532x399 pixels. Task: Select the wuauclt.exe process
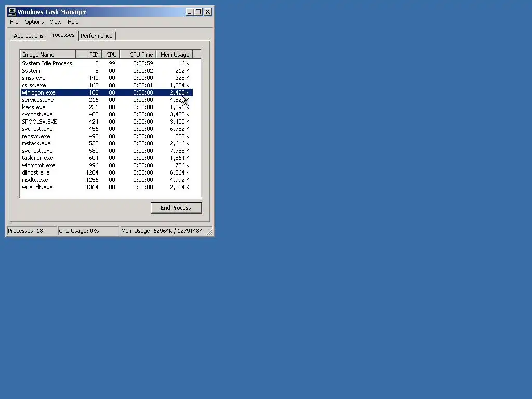click(107, 187)
